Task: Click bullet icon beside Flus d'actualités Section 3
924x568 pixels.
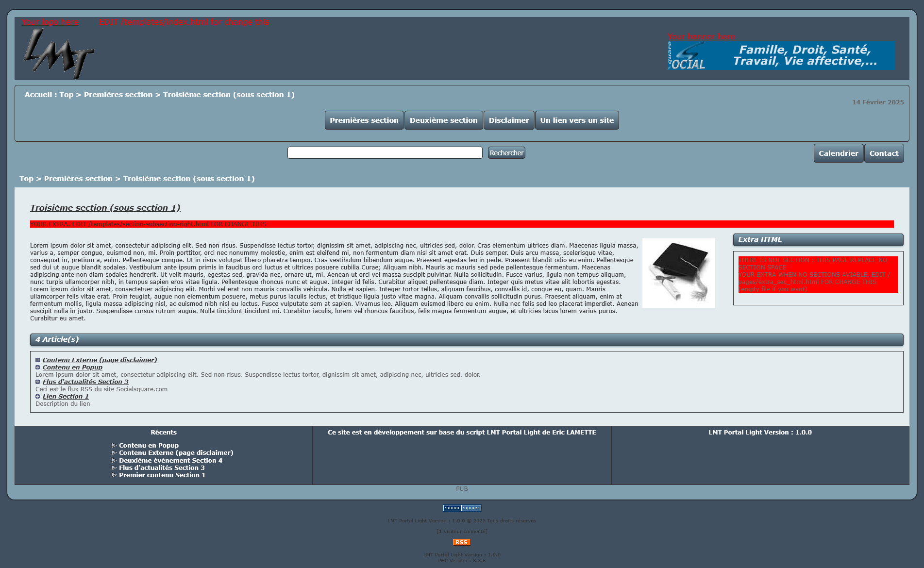Action: coord(38,382)
